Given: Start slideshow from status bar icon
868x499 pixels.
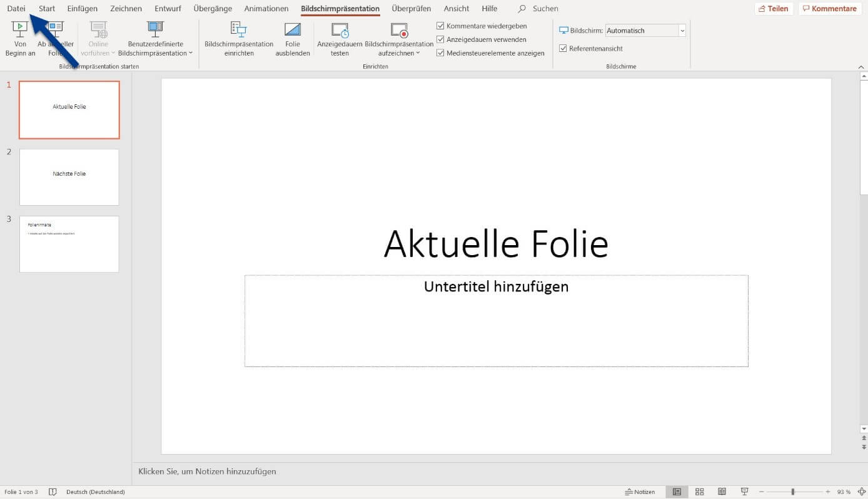Looking at the screenshot, I should tap(745, 492).
